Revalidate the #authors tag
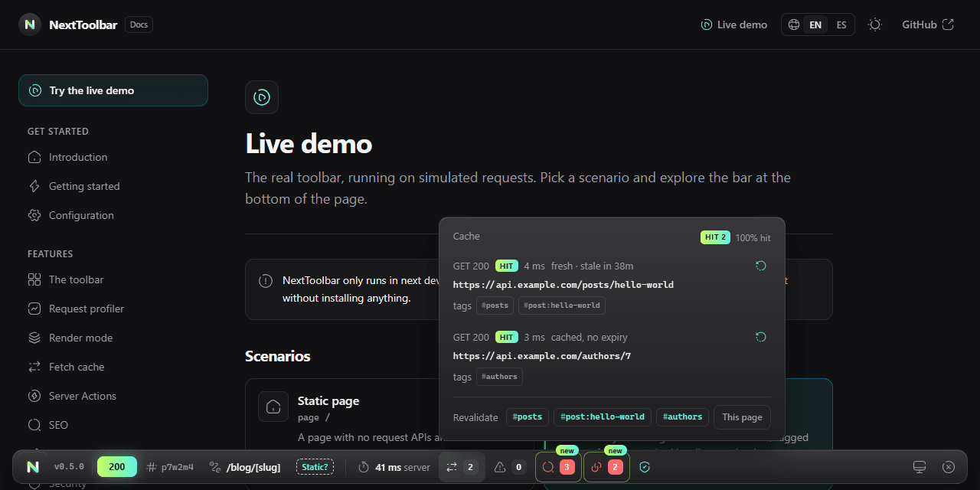This screenshot has height=490, width=980. point(682,417)
